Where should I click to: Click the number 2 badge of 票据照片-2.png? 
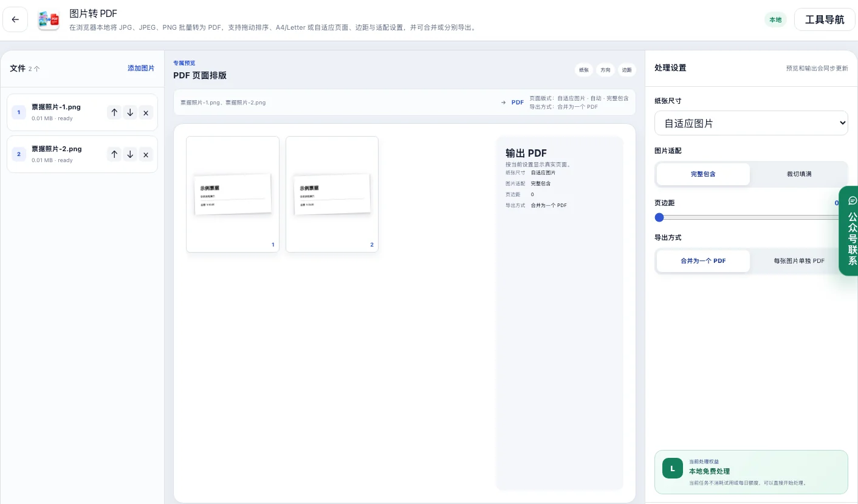click(19, 154)
